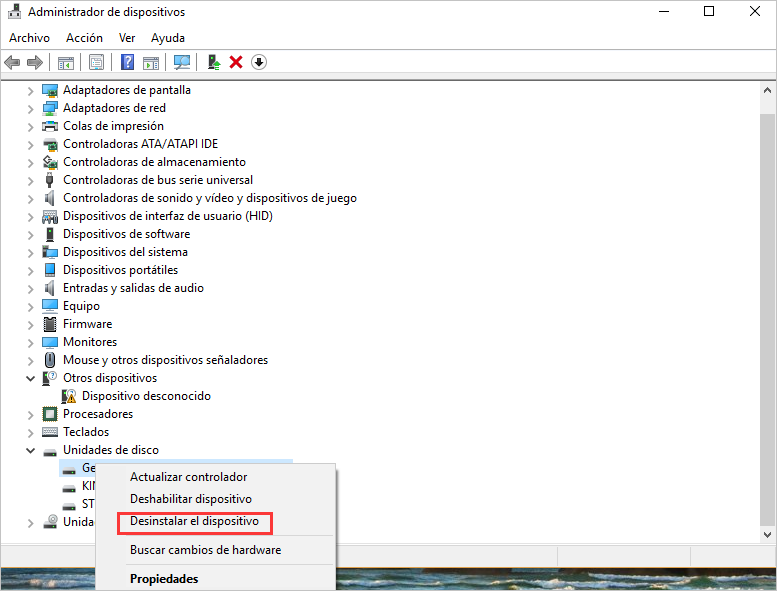Viewport: 777px width, 591px height.
Task: Expand the Procesadores node
Action: tap(30, 414)
